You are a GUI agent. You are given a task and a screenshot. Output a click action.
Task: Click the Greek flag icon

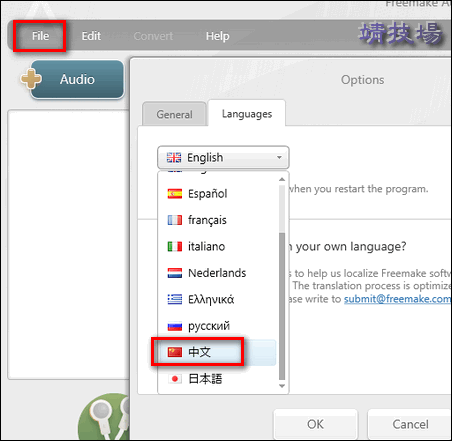[175, 299]
